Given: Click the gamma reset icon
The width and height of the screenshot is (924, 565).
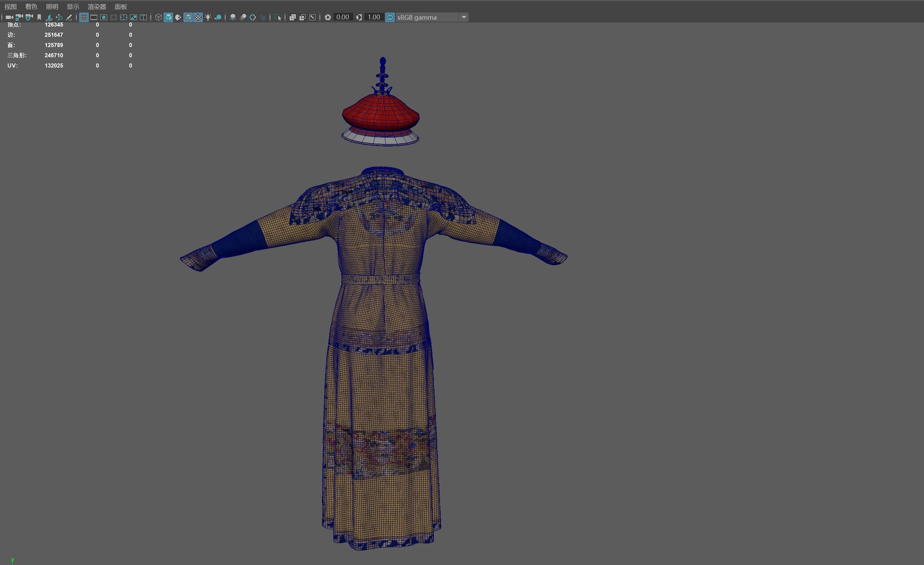Looking at the screenshot, I should click(x=359, y=17).
